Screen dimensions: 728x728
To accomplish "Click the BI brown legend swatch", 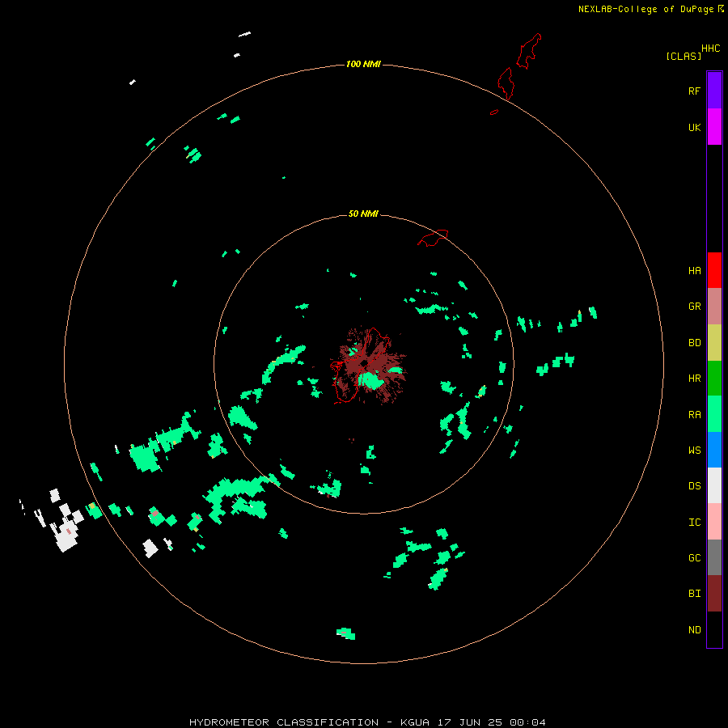I will 714,594.
